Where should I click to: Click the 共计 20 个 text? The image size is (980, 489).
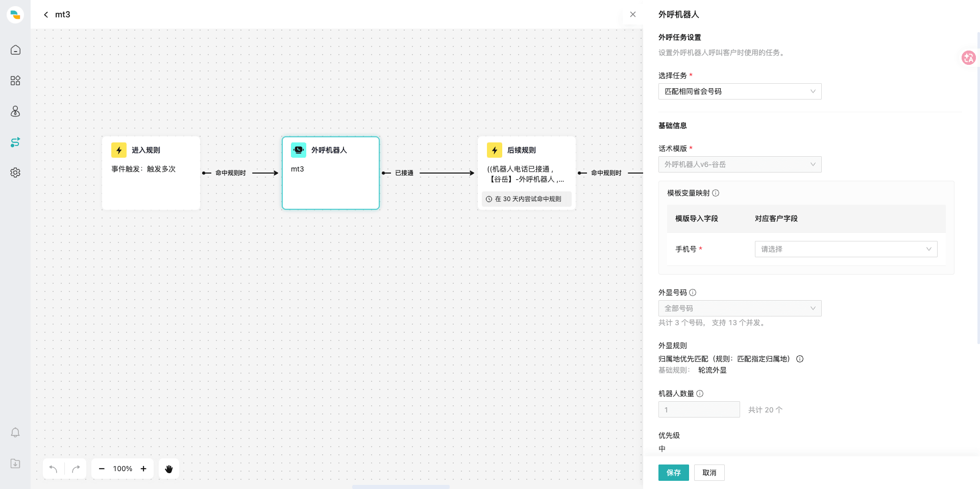point(765,410)
